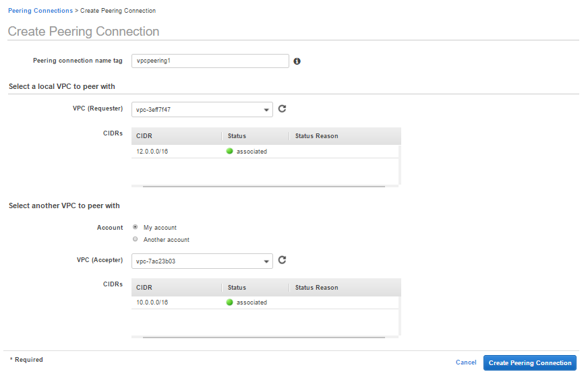
Task: Select the My account radio button
Action: (x=136, y=227)
